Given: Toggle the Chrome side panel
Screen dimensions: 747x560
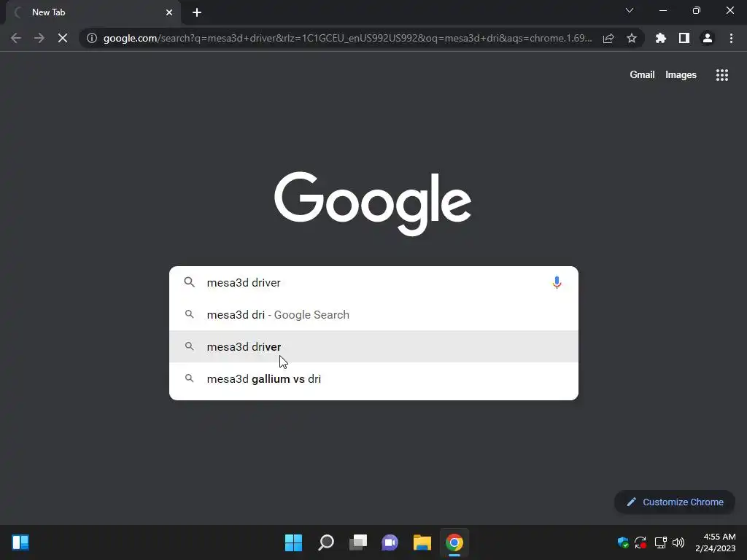Looking at the screenshot, I should click(684, 38).
